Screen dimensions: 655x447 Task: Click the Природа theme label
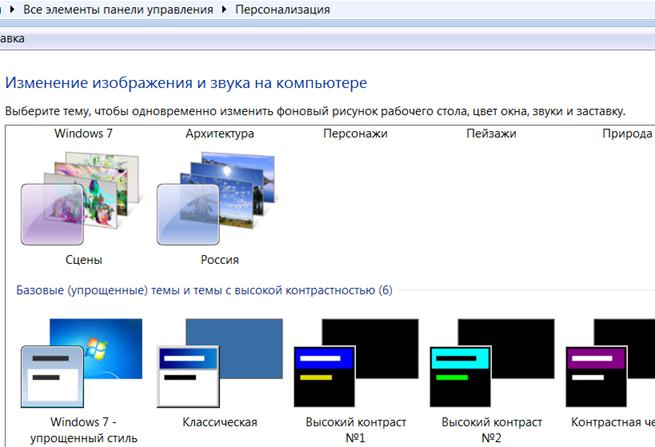(627, 133)
